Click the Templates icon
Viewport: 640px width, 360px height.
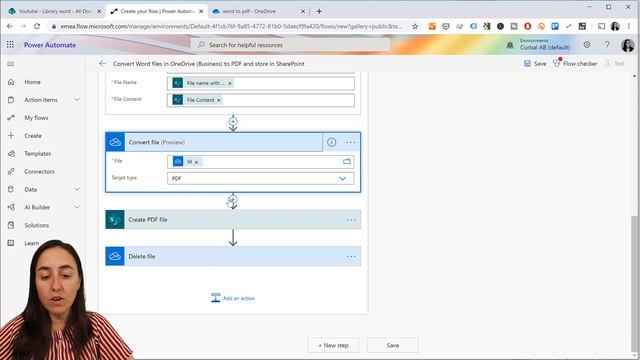pyautogui.click(x=11, y=154)
